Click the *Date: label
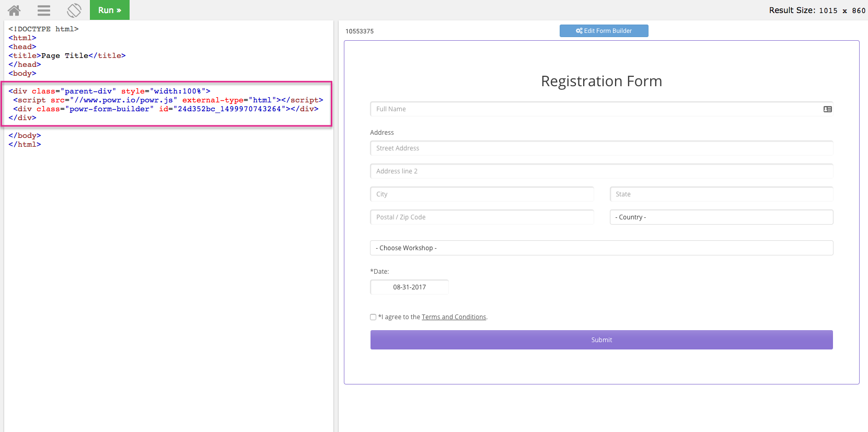Viewport: 868px width, 432px height. point(379,272)
